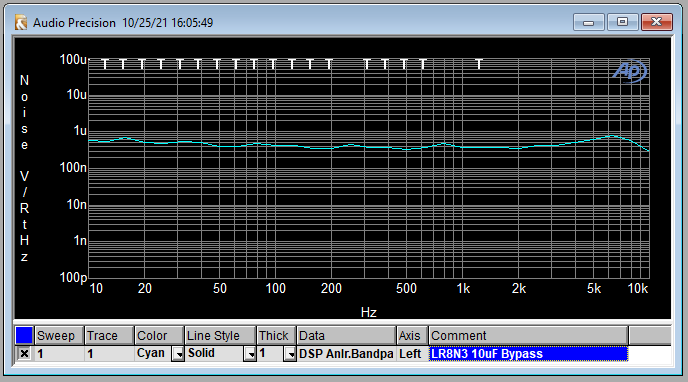Click the blue legend color swatch
The image size is (688, 382).
pos(24,335)
